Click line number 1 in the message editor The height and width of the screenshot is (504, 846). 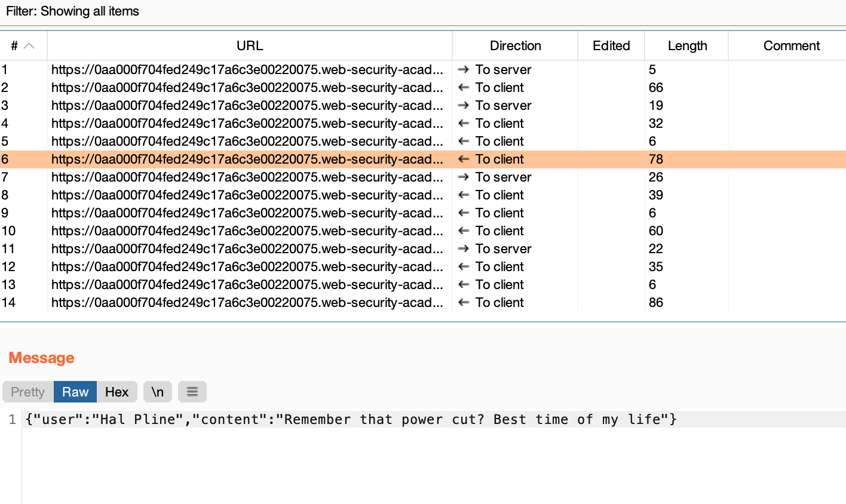pyautogui.click(x=12, y=419)
